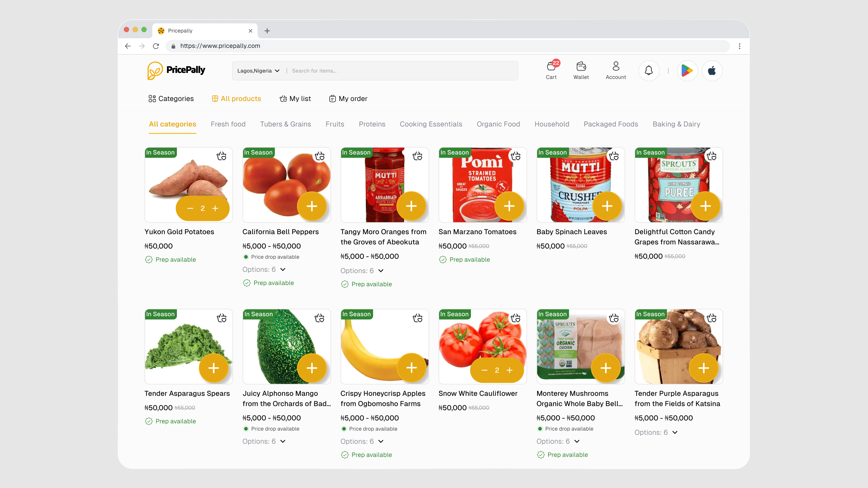The width and height of the screenshot is (868, 488).
Task: Add California Bell Peppers to cart
Action: tap(312, 206)
